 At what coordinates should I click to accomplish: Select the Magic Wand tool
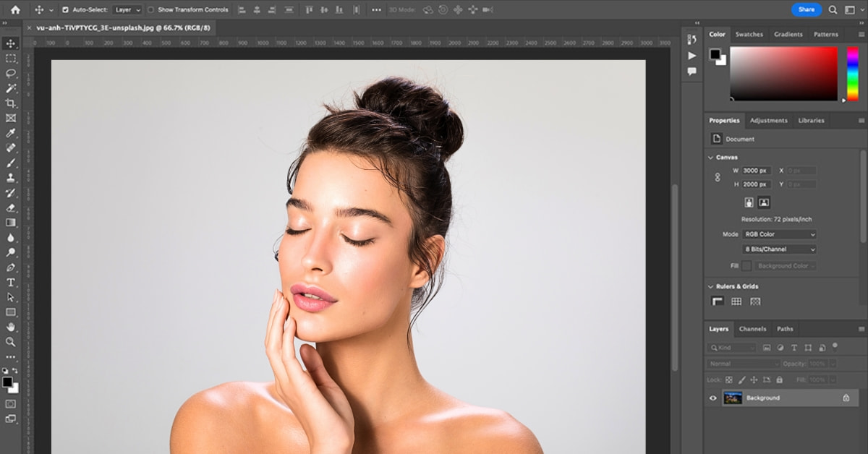tap(11, 88)
